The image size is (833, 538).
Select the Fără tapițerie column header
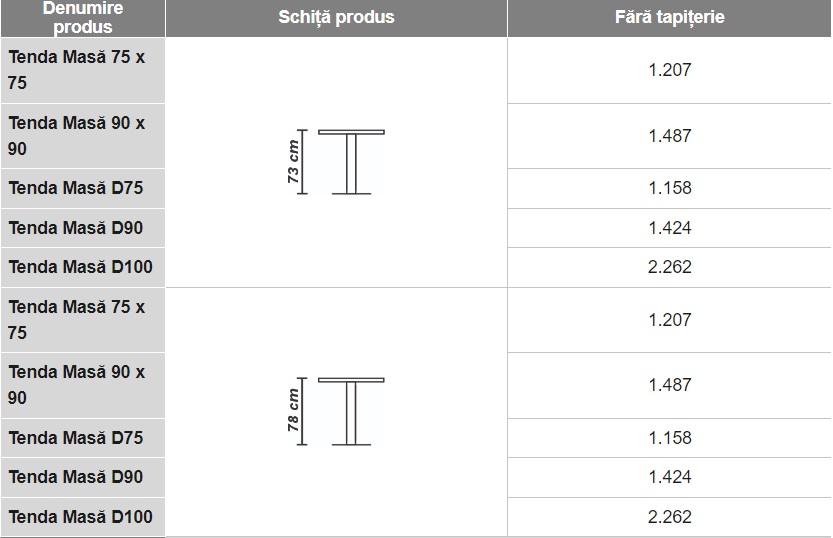coord(669,18)
